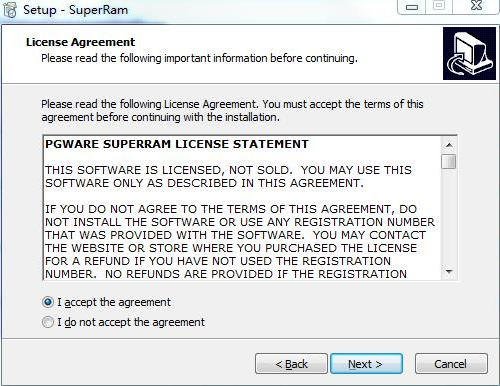Click the license text scrollbar thumb
This screenshot has width=500, height=386.
[449, 161]
